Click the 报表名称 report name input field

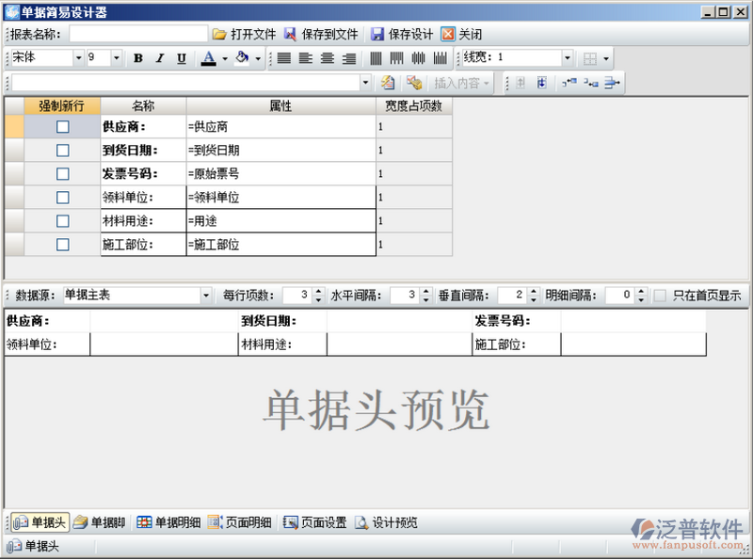click(137, 34)
